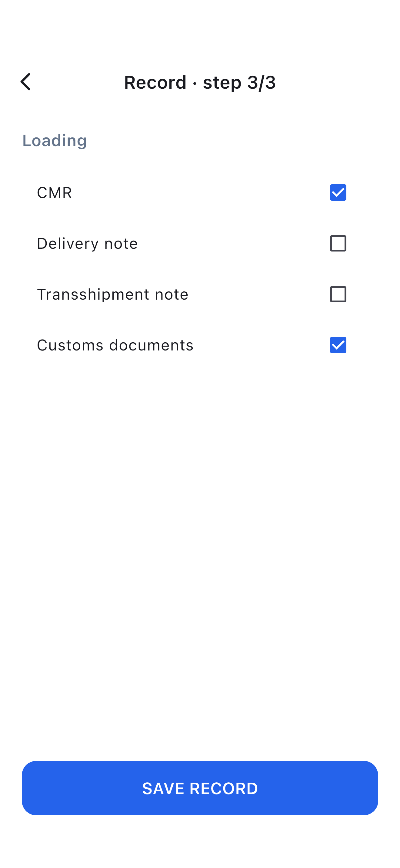
Task: Tap the Delivery note label
Action: point(87,244)
